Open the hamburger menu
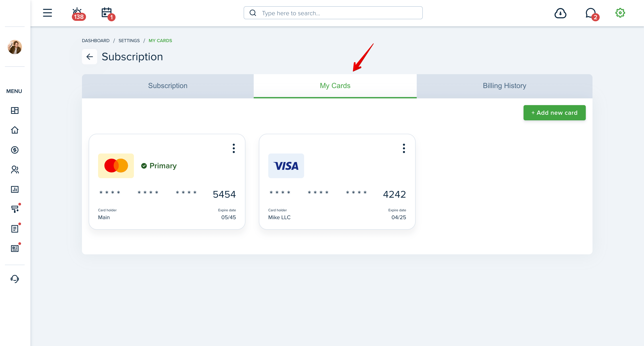 47,13
